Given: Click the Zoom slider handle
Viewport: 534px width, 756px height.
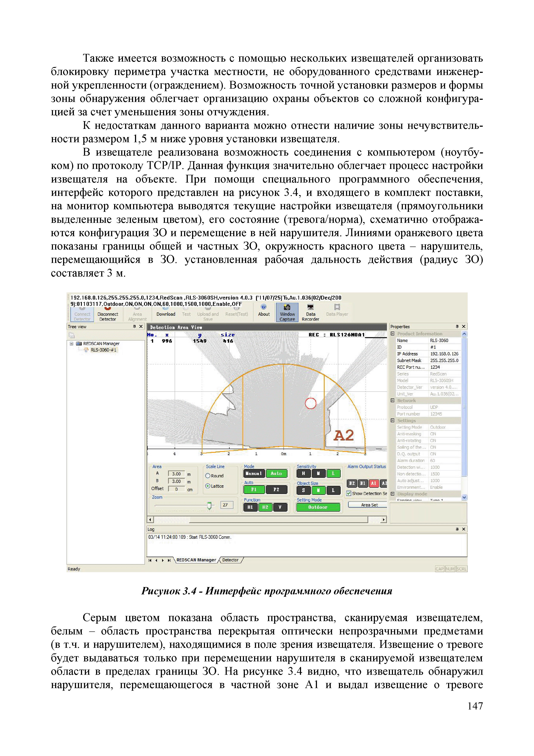Looking at the screenshot, I should [209, 506].
